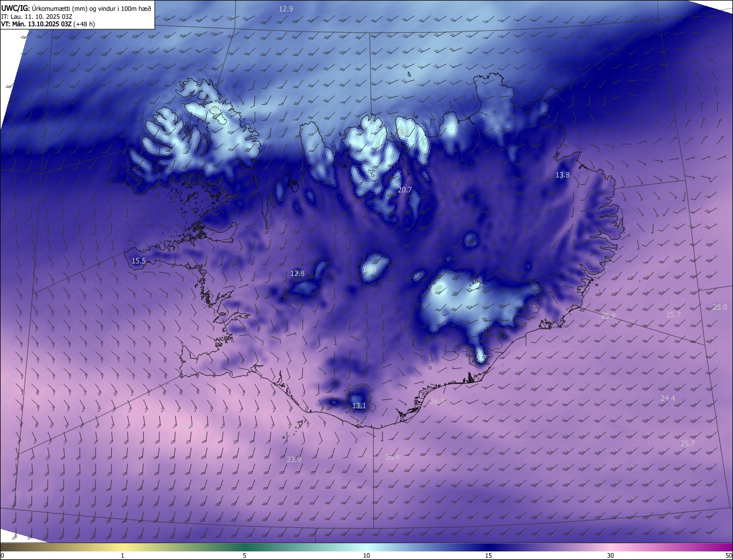
Task: Click the 20.7 value label on the map
Action: (x=405, y=190)
